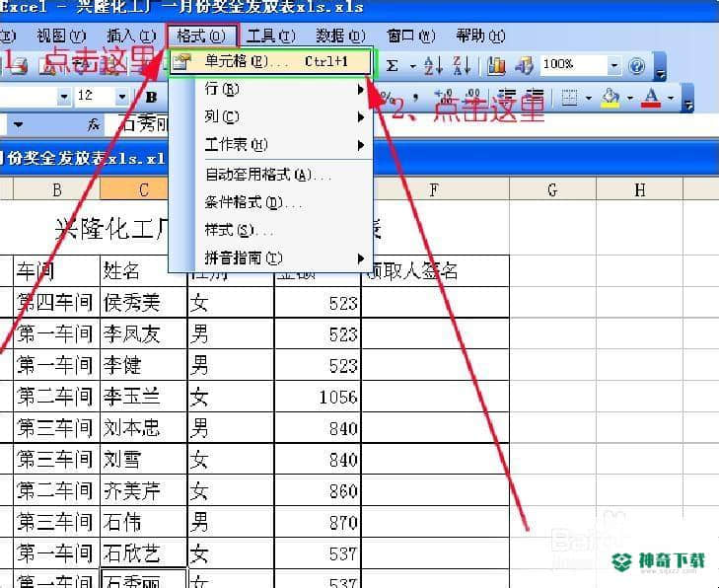Choose 条件格式 Conditional Formatting entry
The width and height of the screenshot is (719, 588).
tap(270, 202)
